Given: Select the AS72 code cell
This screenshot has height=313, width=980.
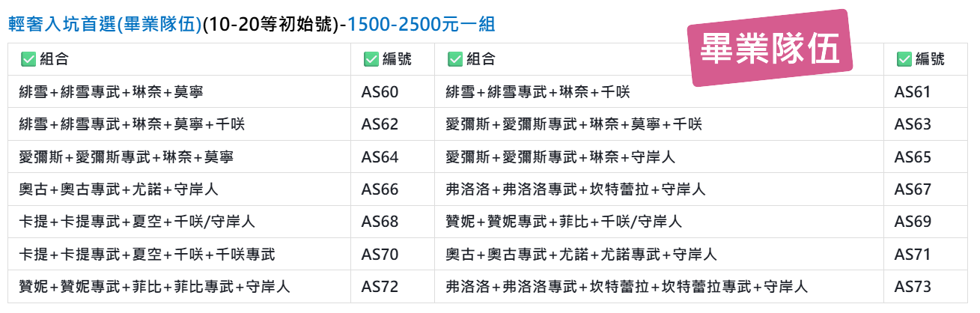Looking at the screenshot, I should [392, 286].
